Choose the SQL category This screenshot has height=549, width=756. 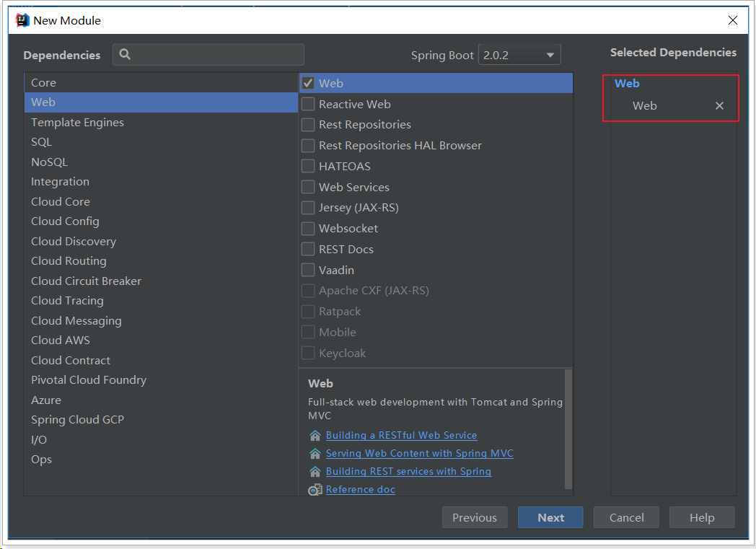click(x=161, y=142)
